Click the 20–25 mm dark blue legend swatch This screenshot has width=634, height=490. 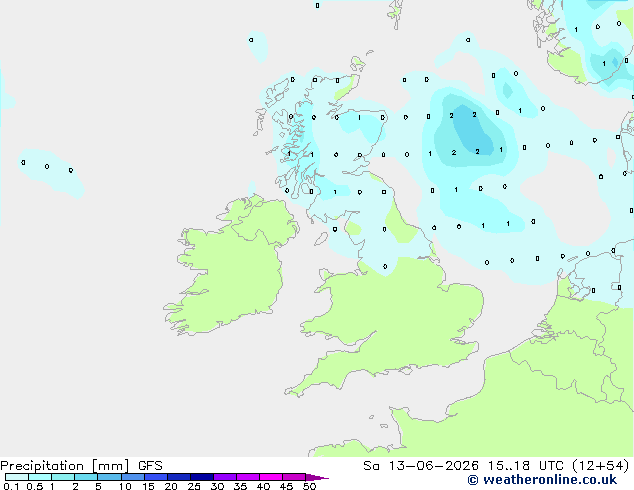179,477
